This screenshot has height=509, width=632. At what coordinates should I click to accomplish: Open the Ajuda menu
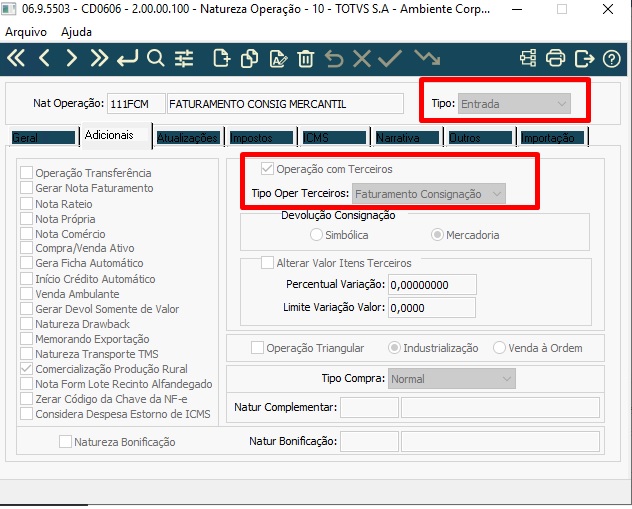point(76,32)
